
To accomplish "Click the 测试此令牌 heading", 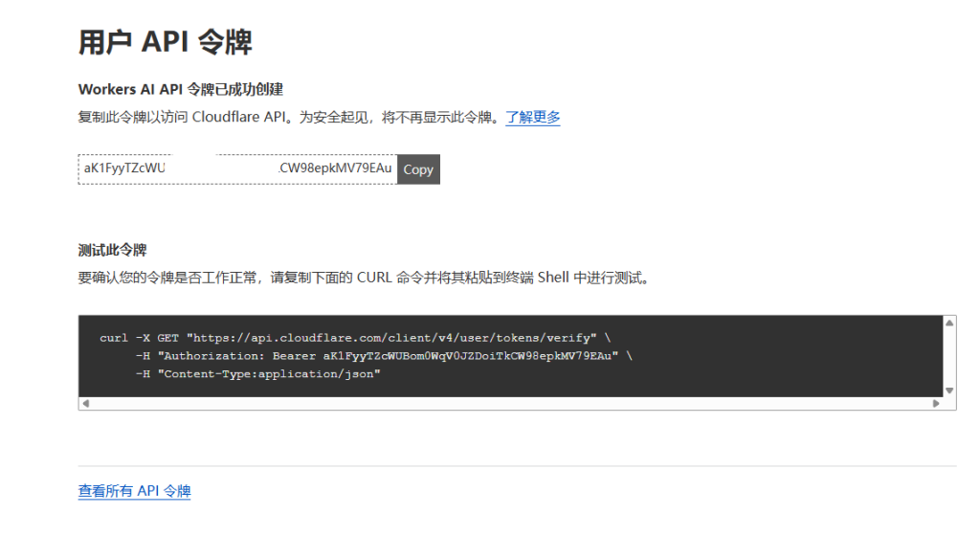I will [x=113, y=251].
